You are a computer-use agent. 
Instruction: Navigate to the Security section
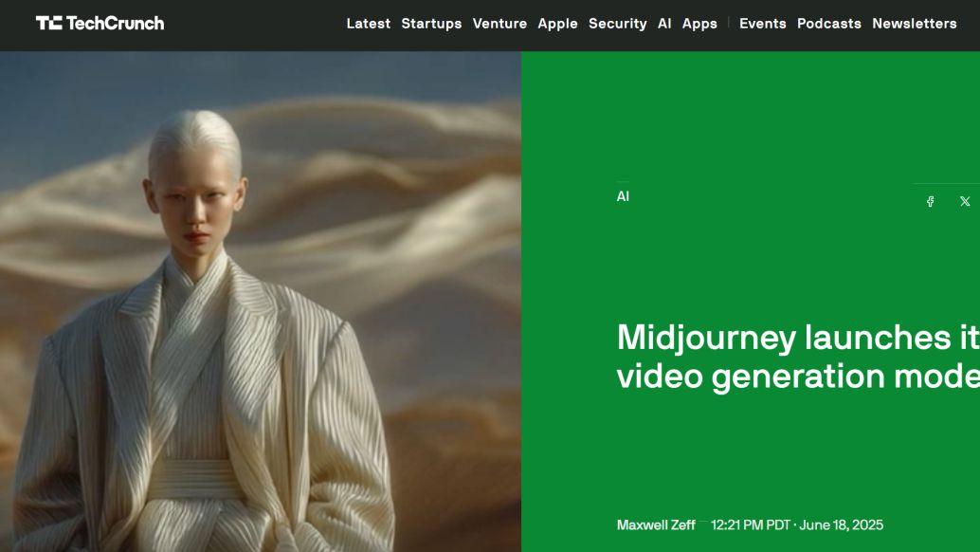(x=618, y=24)
